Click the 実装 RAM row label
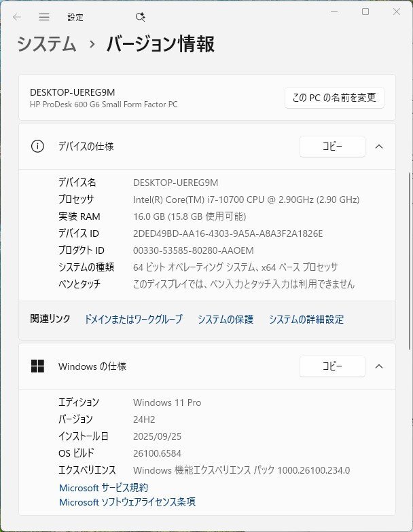This screenshot has height=532, width=413. [79, 216]
